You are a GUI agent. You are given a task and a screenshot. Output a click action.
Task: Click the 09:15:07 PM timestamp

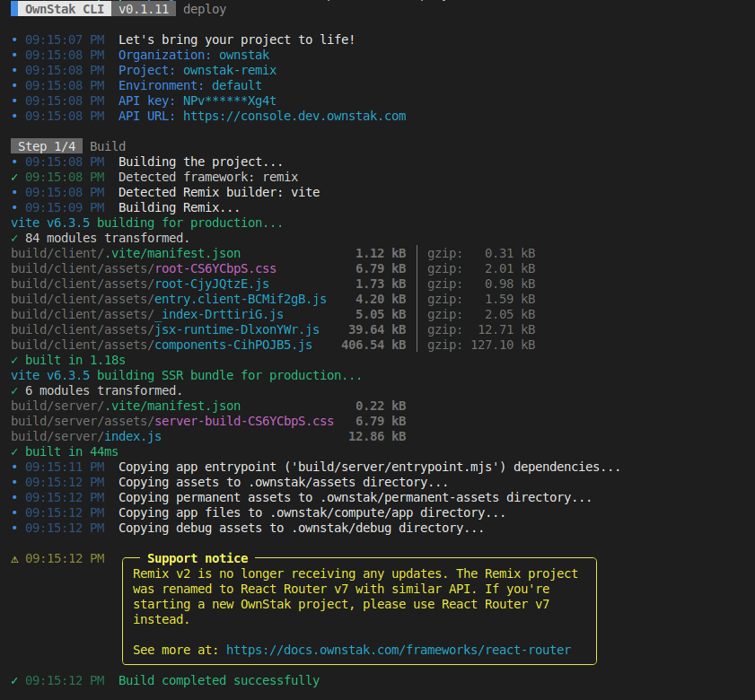(65, 39)
